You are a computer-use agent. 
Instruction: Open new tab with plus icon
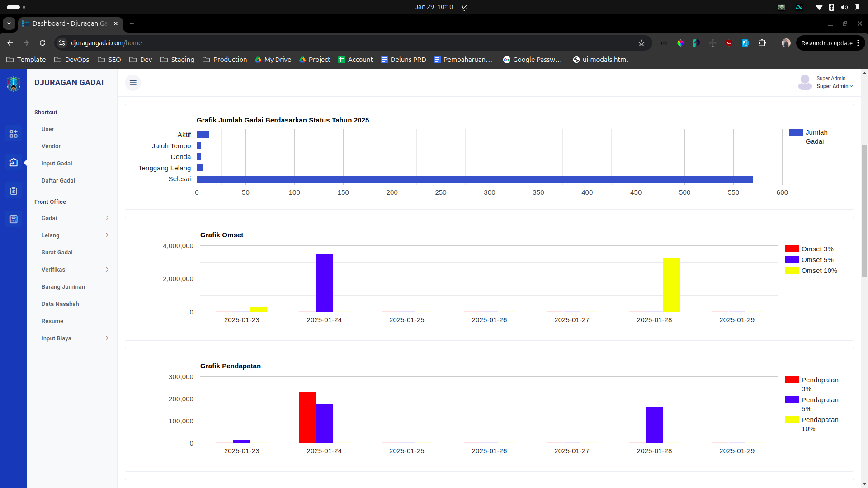[x=132, y=23]
